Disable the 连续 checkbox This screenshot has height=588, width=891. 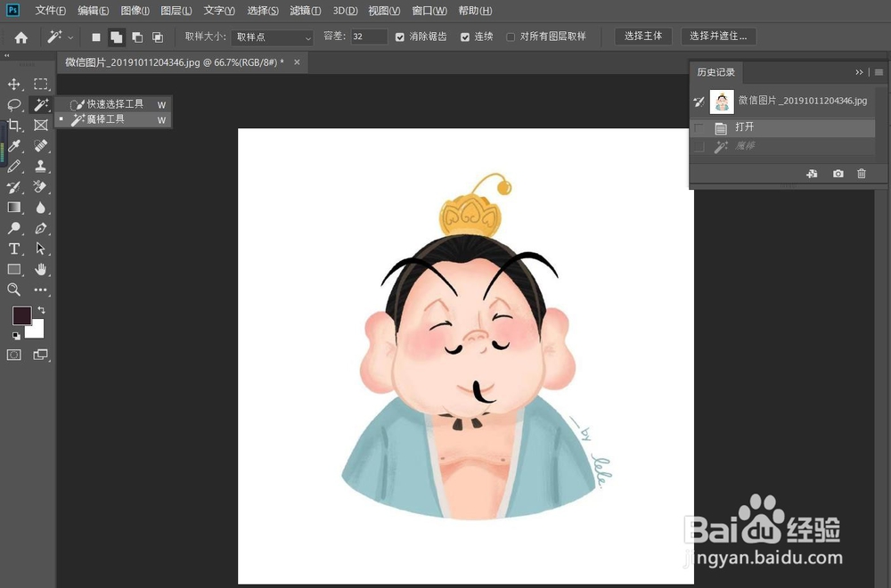point(465,37)
